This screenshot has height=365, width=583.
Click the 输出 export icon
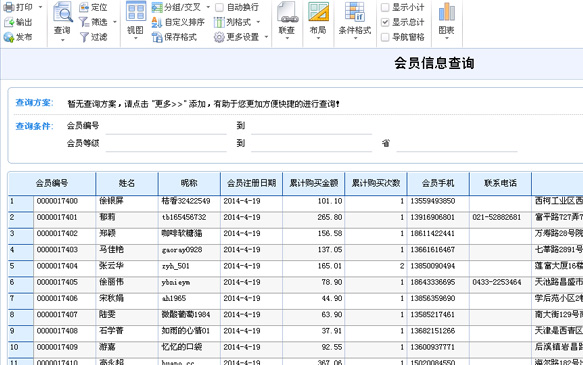click(x=9, y=22)
